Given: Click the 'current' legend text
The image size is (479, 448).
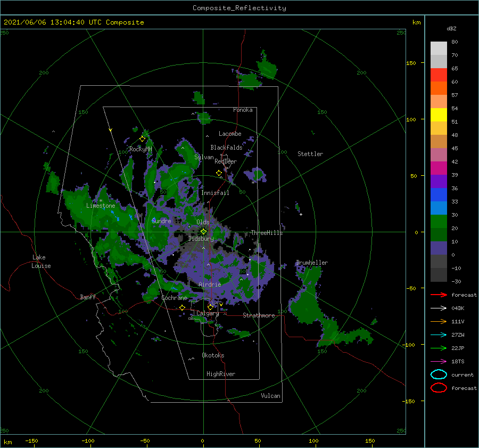Looking at the screenshot, I should (x=463, y=374).
